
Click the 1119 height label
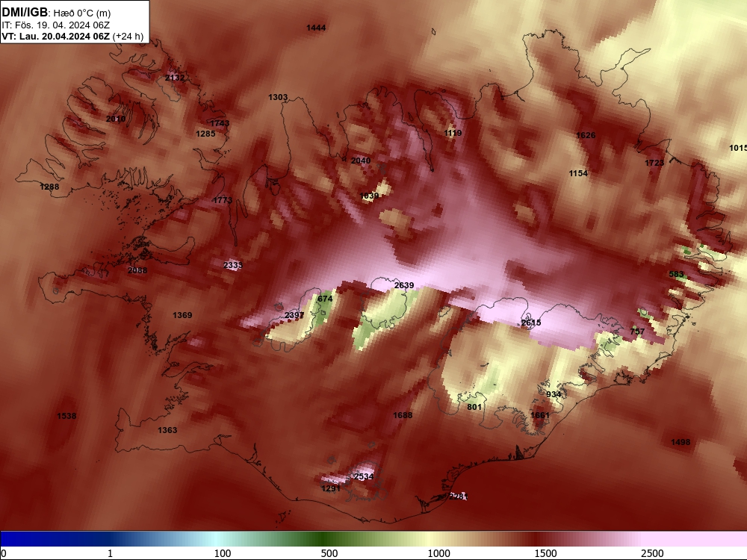pos(453,133)
